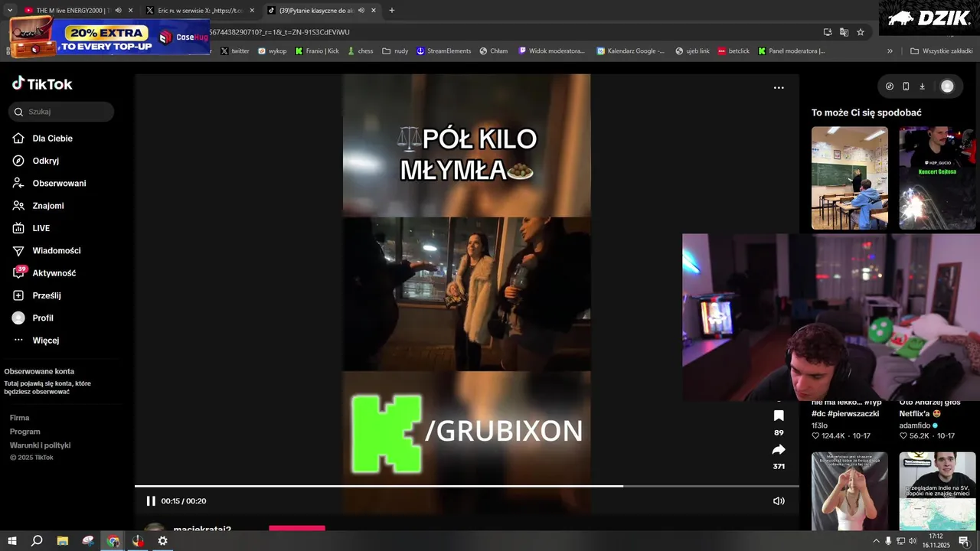
Task: Open the wykop bookmark
Action: [272, 51]
